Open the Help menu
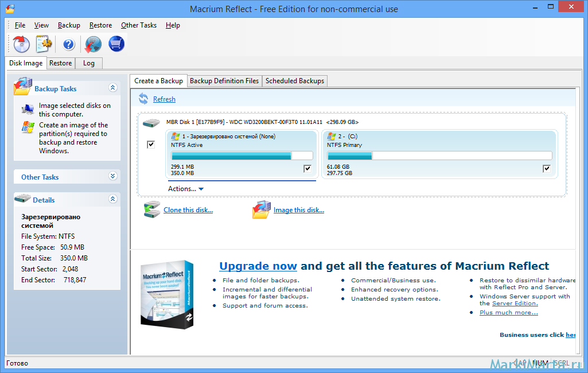Viewport: 588px width, 373px height. coord(173,25)
